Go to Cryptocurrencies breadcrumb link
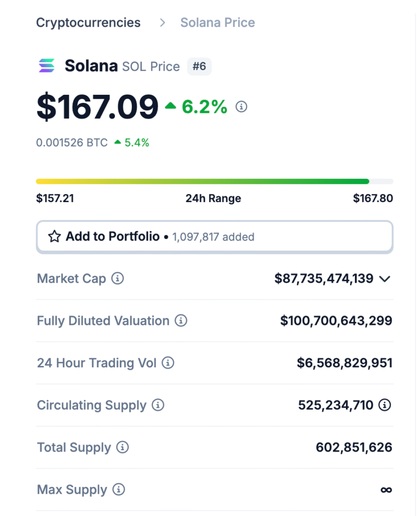This screenshot has height=516, width=420. click(x=88, y=23)
